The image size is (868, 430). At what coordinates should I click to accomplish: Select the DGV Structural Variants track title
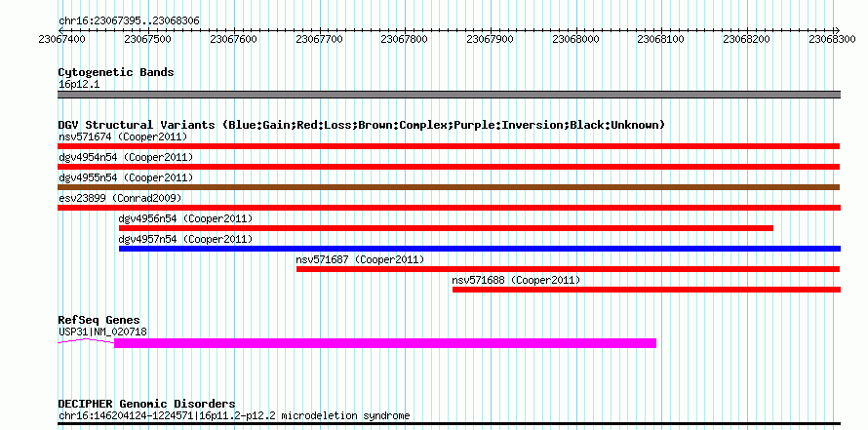click(x=361, y=125)
